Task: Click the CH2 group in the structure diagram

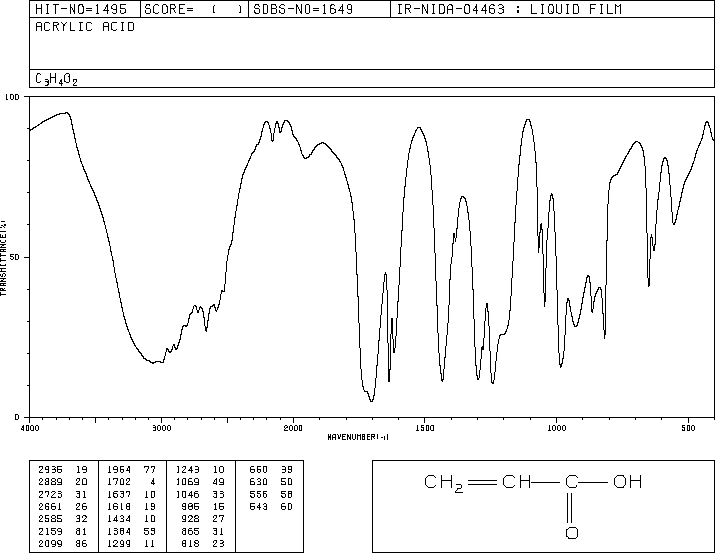Action: pyautogui.click(x=444, y=483)
